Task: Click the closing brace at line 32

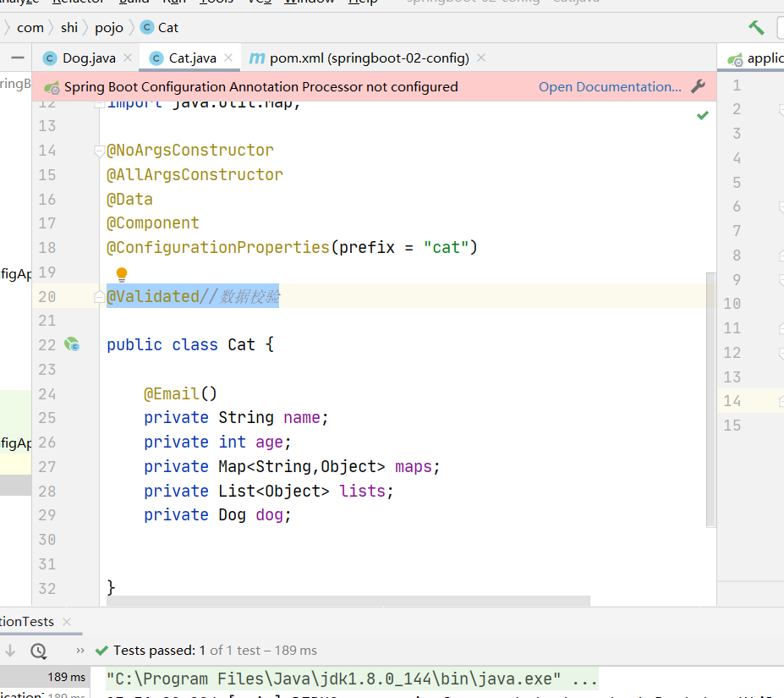Action: (x=111, y=588)
